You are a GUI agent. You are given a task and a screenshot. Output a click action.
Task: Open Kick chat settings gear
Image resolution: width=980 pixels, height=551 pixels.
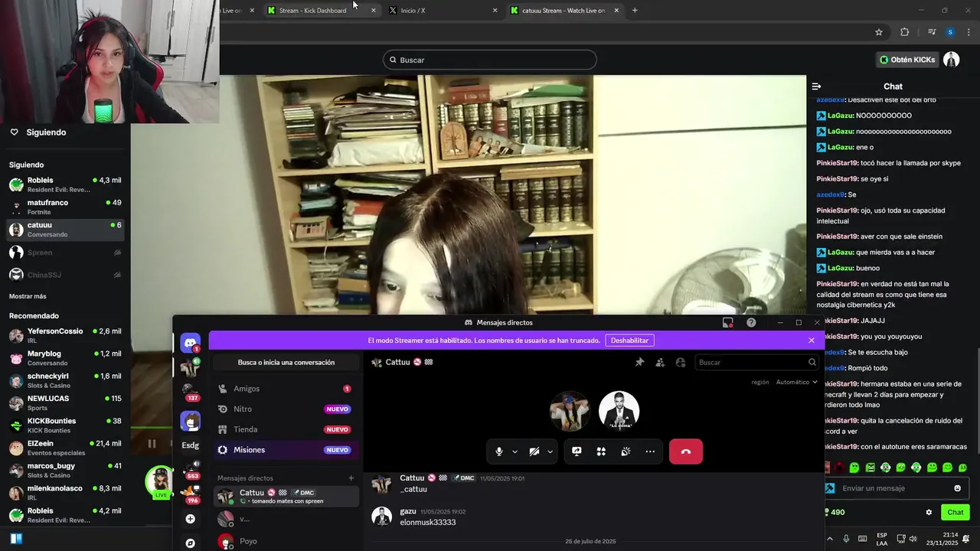[x=929, y=512]
